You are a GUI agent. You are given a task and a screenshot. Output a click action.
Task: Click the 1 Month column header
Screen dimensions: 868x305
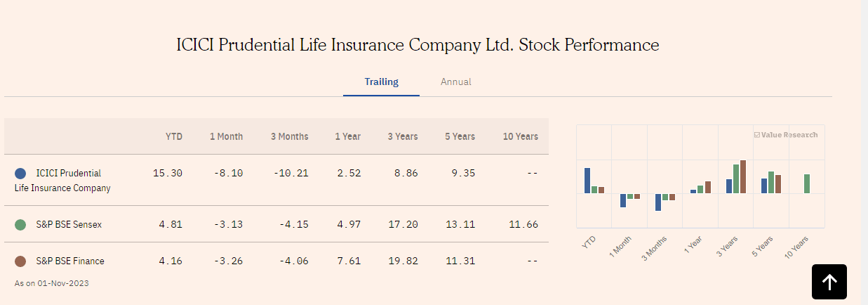tap(226, 136)
